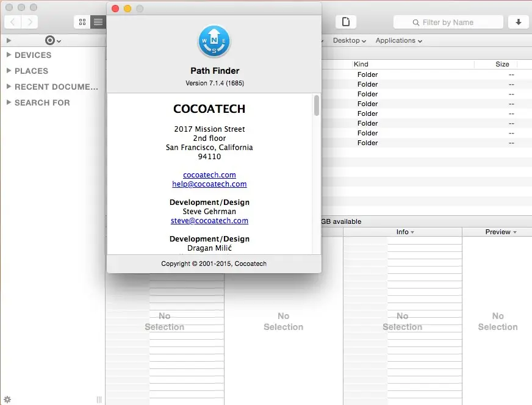Expand the RECENT DOCUMENTS section
Image resolution: width=532 pixels, height=405 pixels.
pos(9,87)
